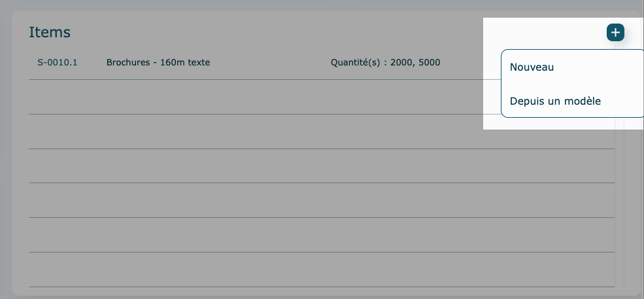Click blank space between item name and quantity
This screenshot has height=299, width=644.
268,63
